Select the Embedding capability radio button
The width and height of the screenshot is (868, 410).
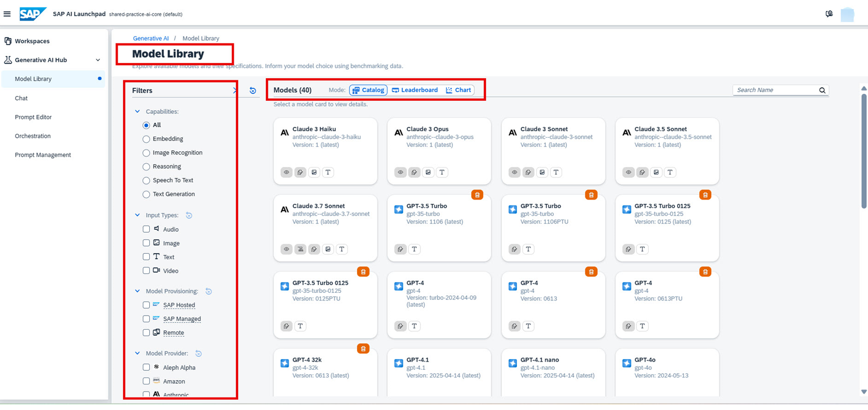(x=146, y=139)
